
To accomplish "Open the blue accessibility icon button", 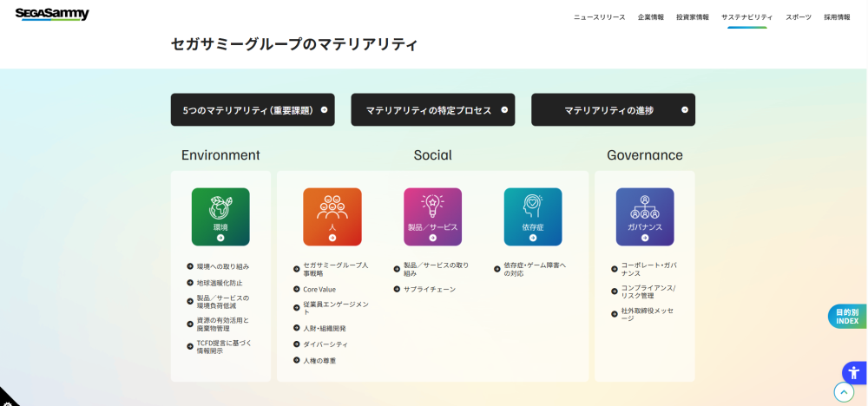I will 853,373.
